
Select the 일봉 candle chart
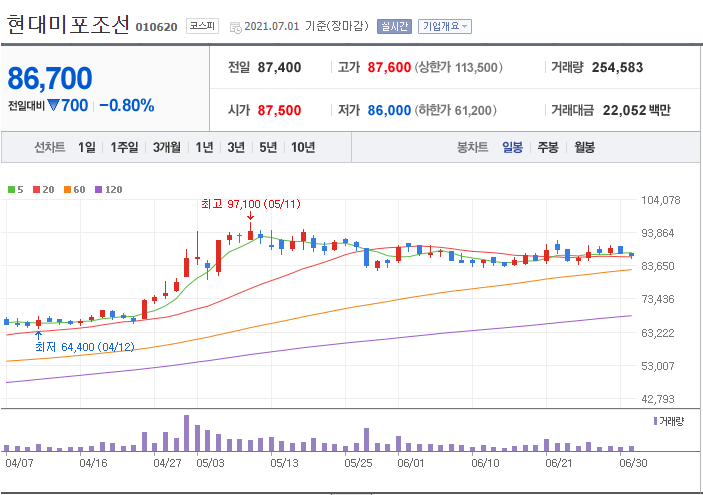(512, 147)
